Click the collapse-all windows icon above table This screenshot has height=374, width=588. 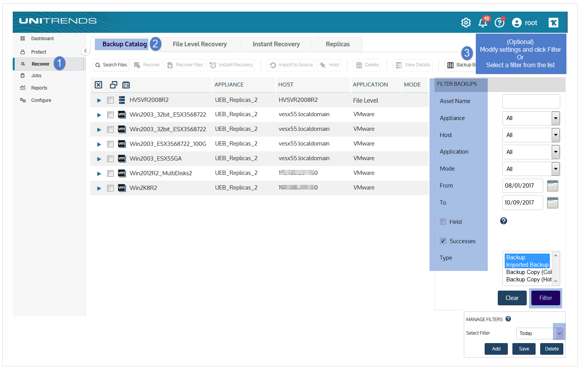click(113, 85)
